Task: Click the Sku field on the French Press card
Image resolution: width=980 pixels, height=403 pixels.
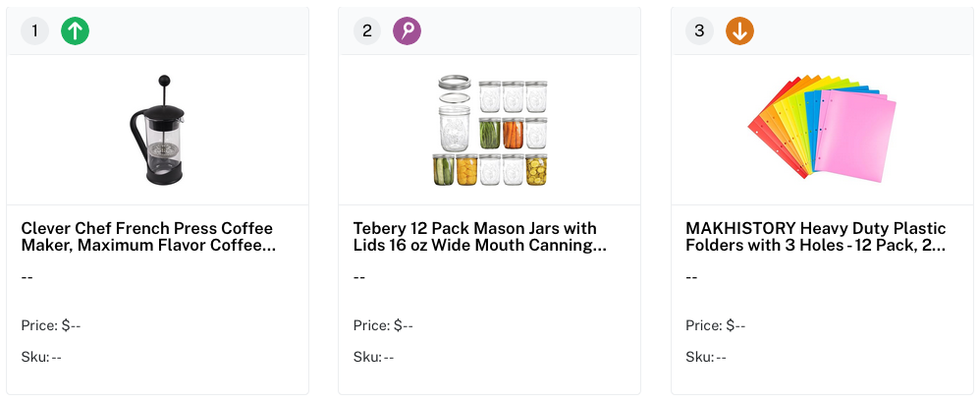Action: click(41, 357)
